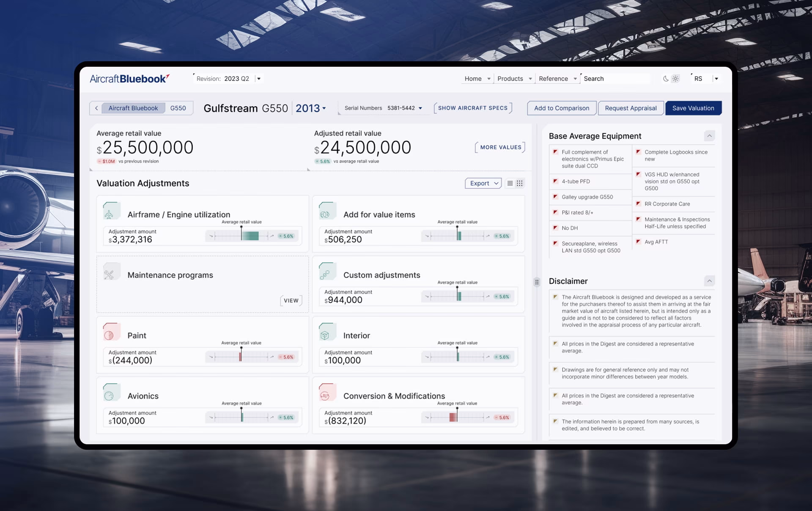The height and width of the screenshot is (511, 812).
Task: Click Add for value items amount $506,250
Action: click(343, 239)
